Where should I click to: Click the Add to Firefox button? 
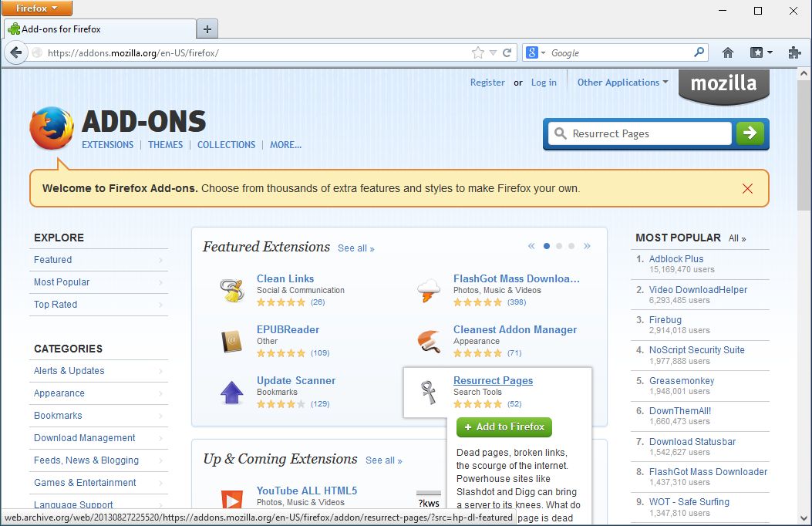pos(504,427)
